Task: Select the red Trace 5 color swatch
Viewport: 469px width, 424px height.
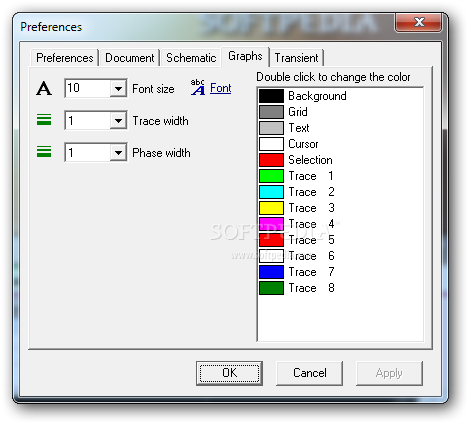Action: tap(271, 240)
